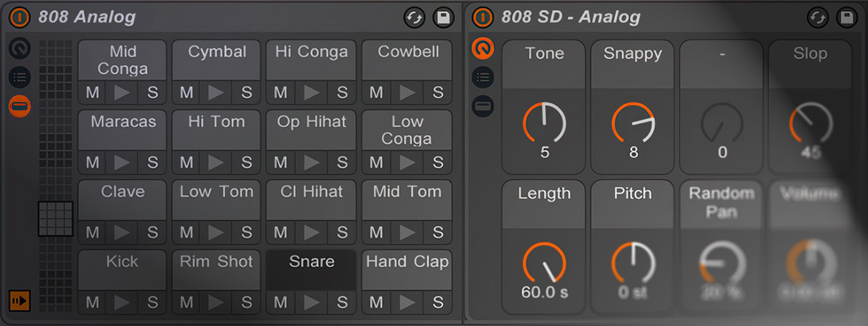Toggle power of 808 Analog device
The image size is (868, 326).
19,18
